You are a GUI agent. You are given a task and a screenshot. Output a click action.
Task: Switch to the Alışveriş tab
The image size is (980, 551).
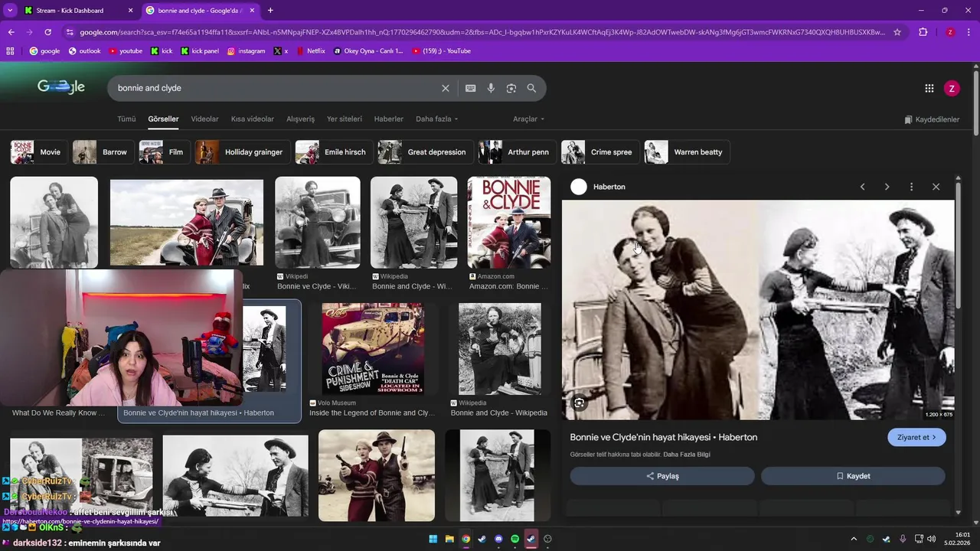tap(300, 119)
